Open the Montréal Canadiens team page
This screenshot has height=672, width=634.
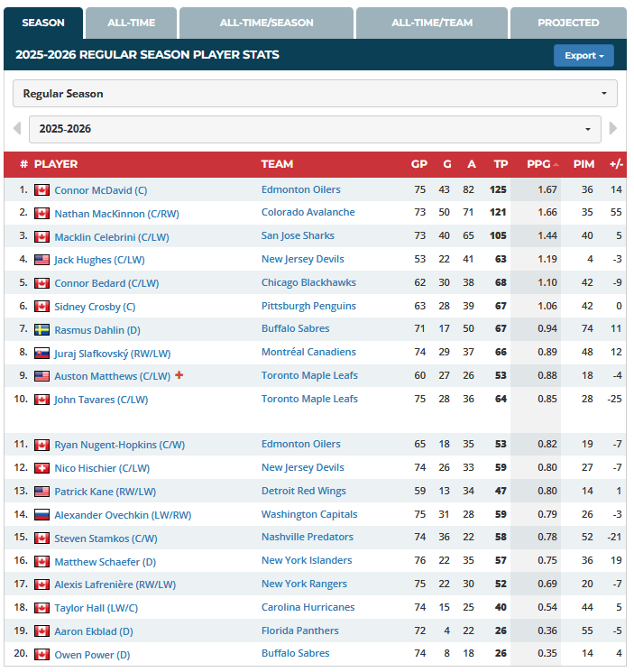308,352
